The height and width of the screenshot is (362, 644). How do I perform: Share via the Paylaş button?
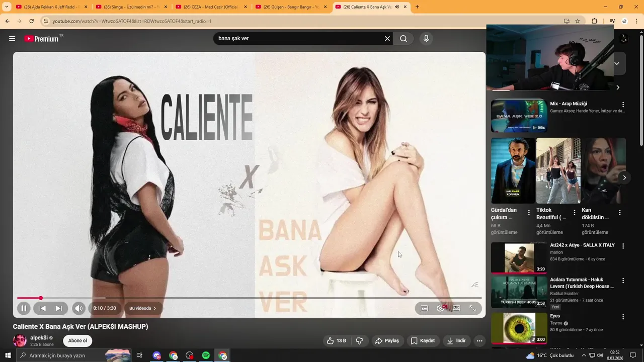(386, 340)
